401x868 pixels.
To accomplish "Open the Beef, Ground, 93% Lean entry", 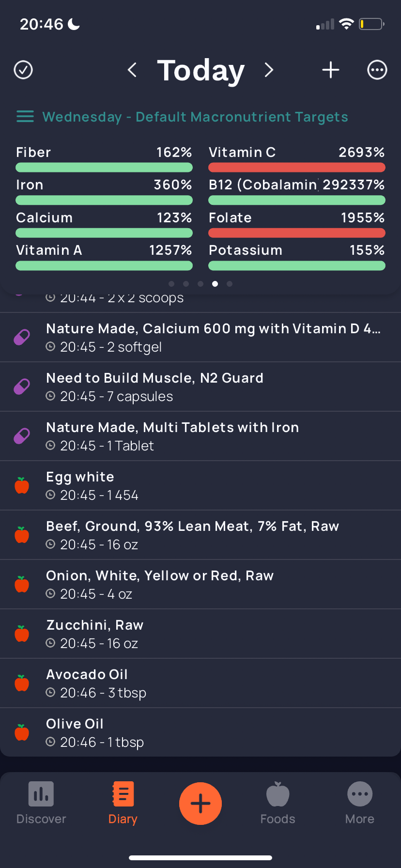I will 200,535.
